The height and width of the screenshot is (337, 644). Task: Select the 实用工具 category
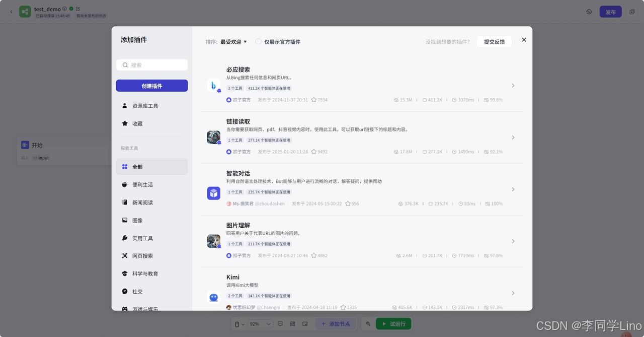tap(152, 238)
